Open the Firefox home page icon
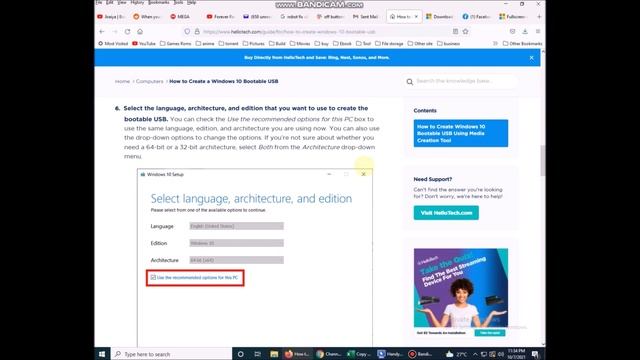The width and height of the screenshot is (640, 360). click(140, 31)
